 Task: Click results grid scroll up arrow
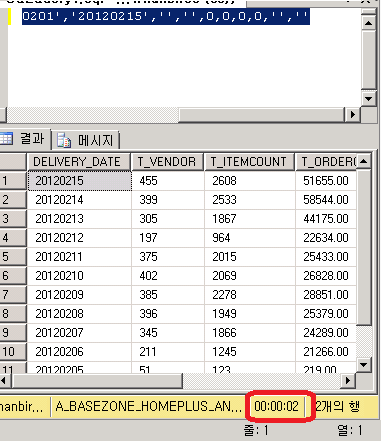coord(364,162)
